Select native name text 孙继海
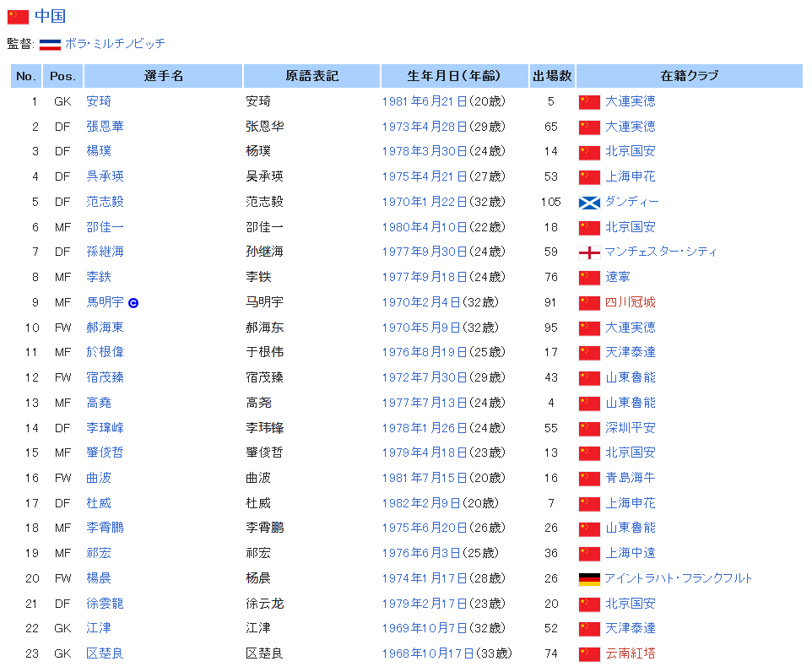Image resolution: width=812 pixels, height=672 pixels. (x=264, y=252)
